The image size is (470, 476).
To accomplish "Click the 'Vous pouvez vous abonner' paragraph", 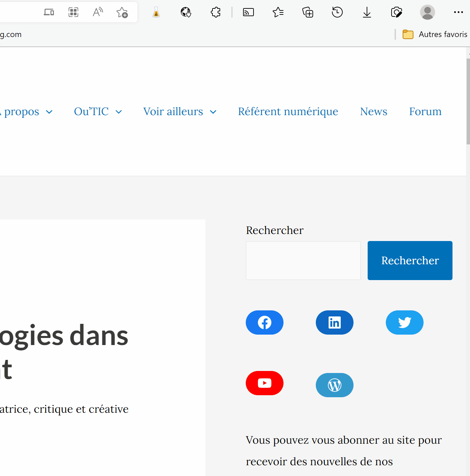I will tap(344, 451).
